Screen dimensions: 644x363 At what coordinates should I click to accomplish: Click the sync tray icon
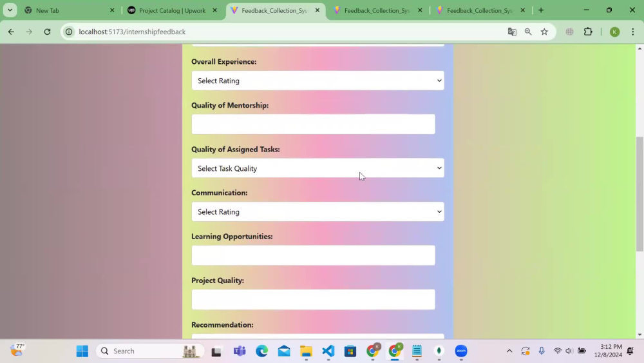point(526,351)
